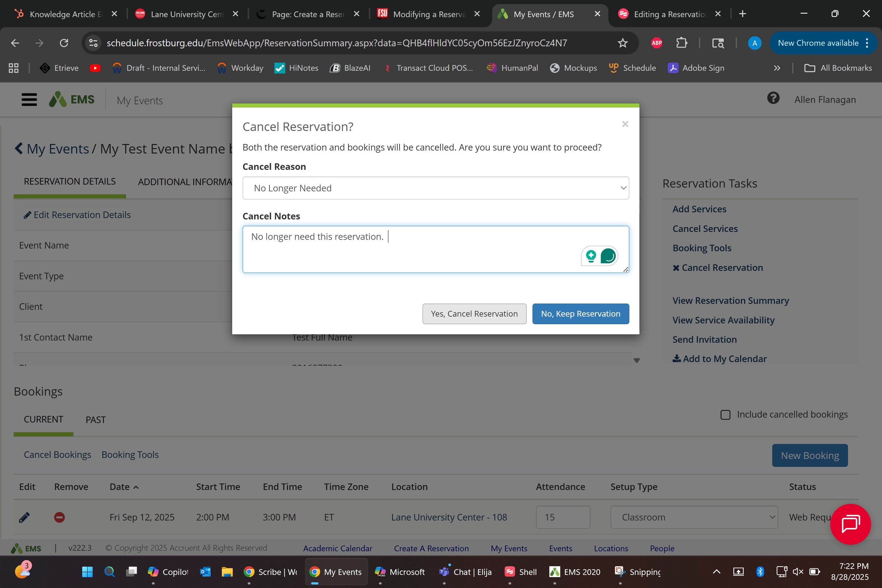This screenshot has width=882, height=588.
Task: Go back using My Events chevron
Action: point(19,149)
